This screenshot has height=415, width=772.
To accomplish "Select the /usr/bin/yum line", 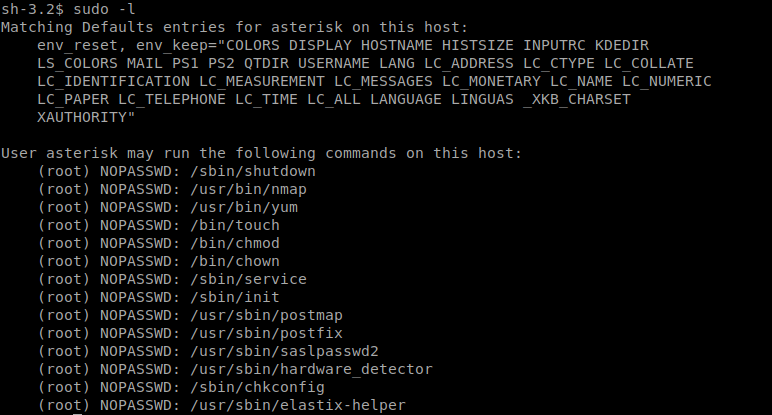I will coord(167,207).
